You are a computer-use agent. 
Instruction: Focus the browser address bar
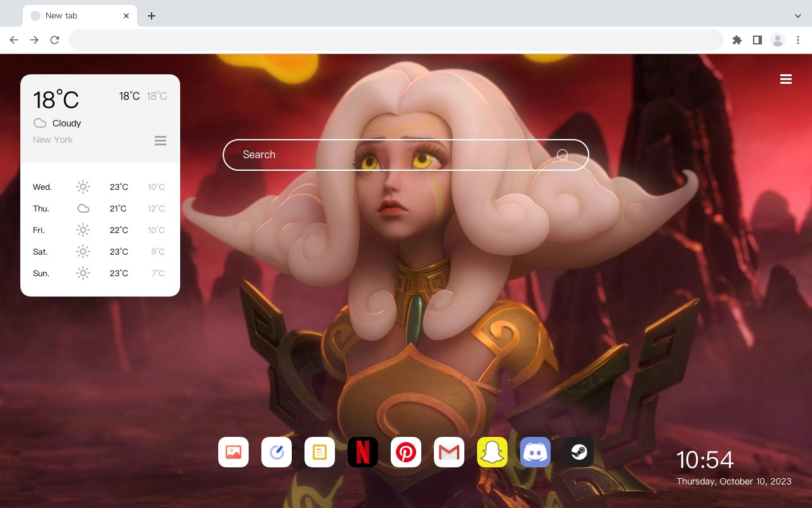click(x=396, y=40)
